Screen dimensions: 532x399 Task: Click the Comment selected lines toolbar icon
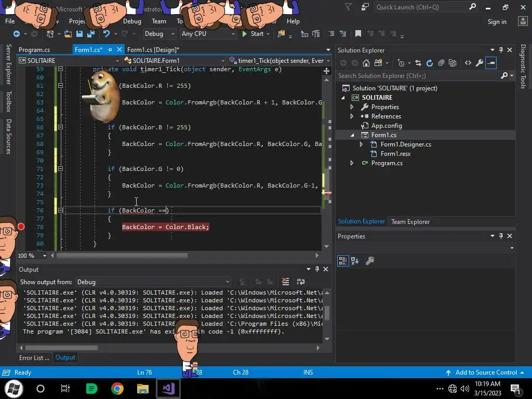click(331, 34)
